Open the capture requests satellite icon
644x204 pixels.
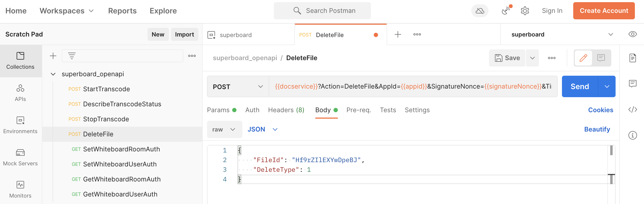point(506,11)
